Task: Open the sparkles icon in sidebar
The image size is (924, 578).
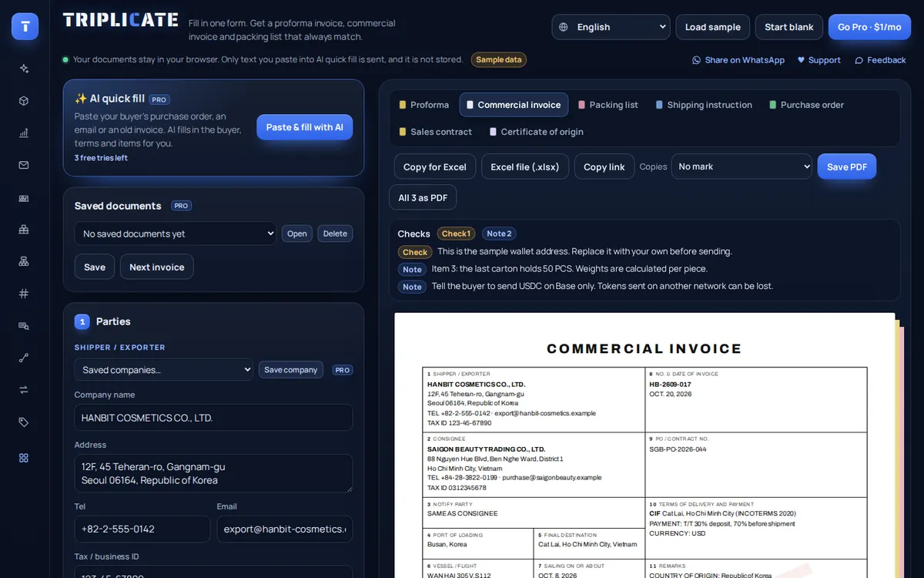Action: 24,69
